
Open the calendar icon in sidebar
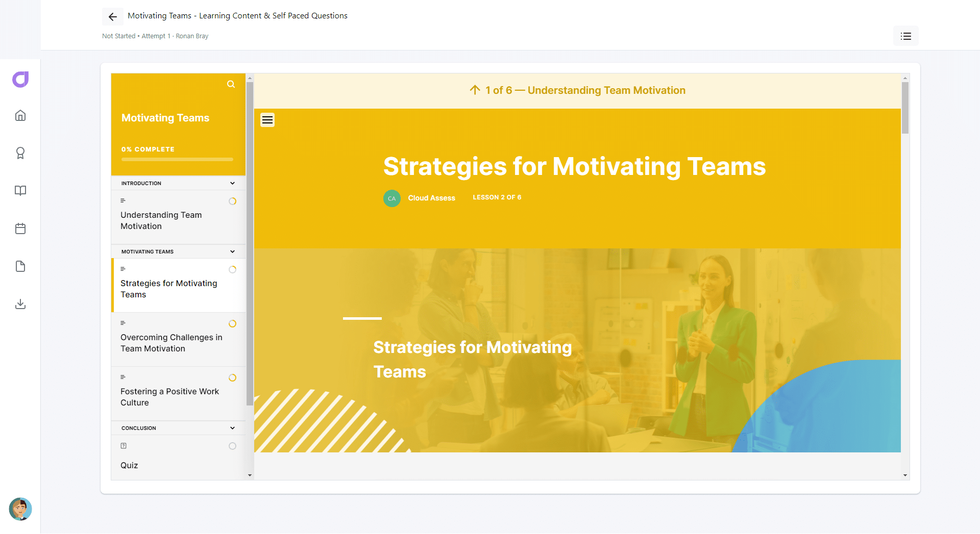[20, 228]
